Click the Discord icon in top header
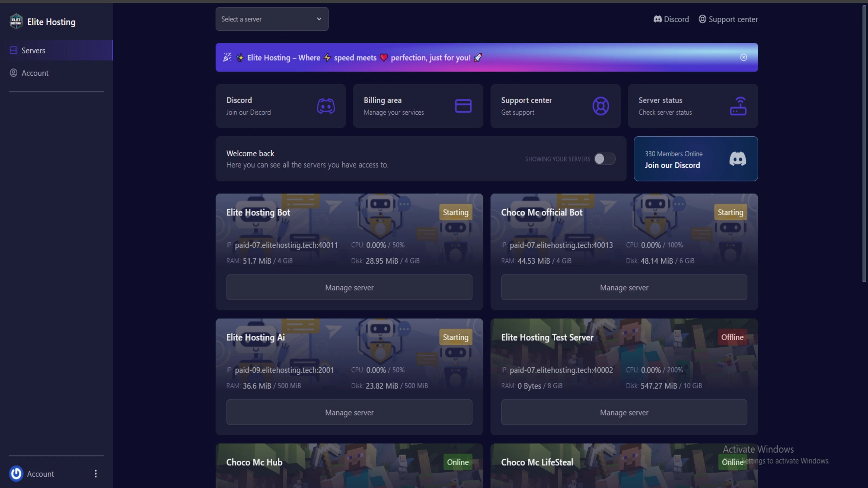This screenshot has width=868, height=488. pos(658,19)
